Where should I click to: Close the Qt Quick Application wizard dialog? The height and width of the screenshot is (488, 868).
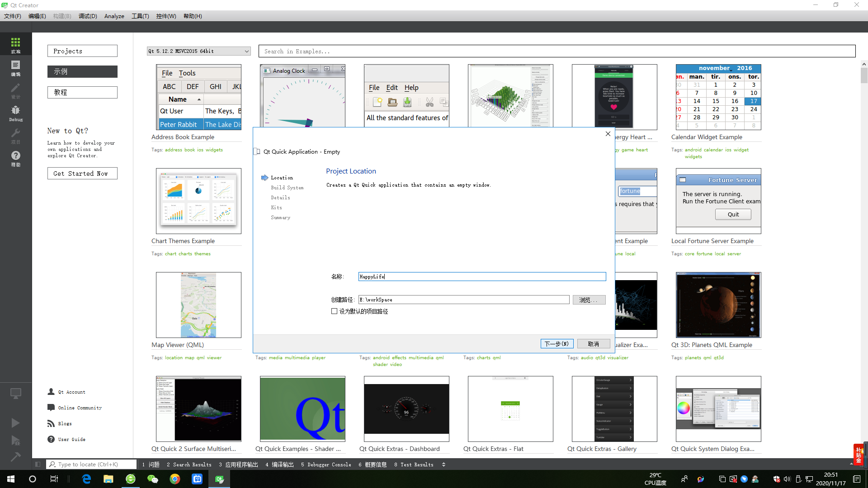(608, 134)
